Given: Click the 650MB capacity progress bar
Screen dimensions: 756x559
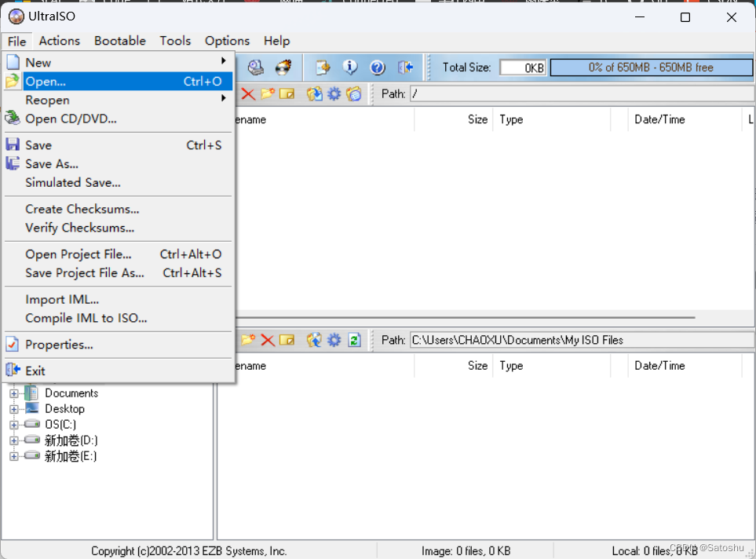Looking at the screenshot, I should click(x=651, y=68).
